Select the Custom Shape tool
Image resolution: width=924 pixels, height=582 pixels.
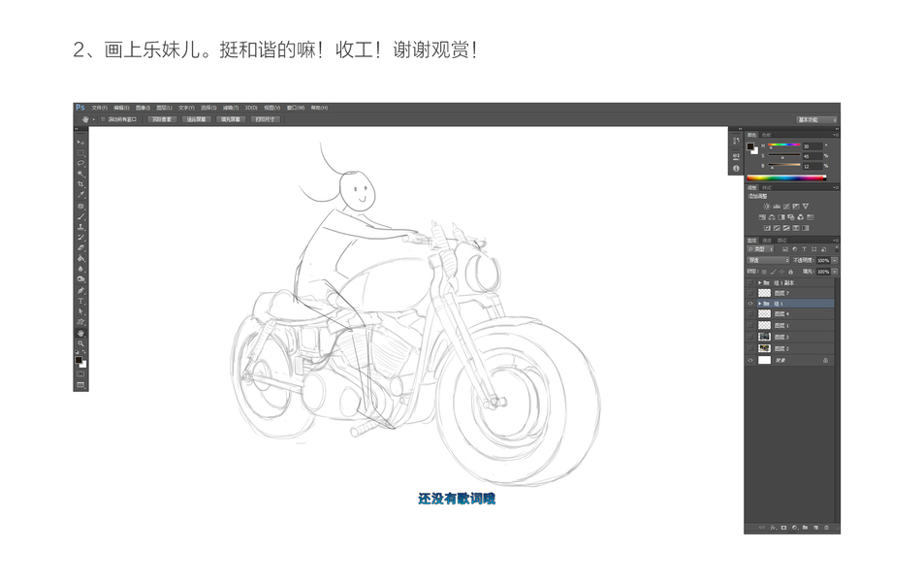(x=80, y=322)
